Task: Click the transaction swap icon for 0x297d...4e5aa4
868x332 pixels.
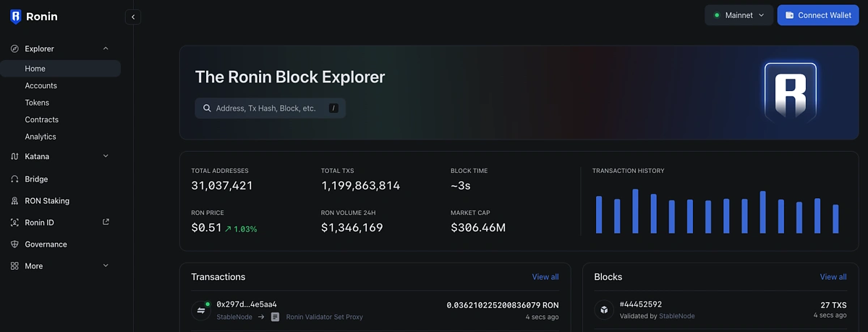Action: coord(201,310)
